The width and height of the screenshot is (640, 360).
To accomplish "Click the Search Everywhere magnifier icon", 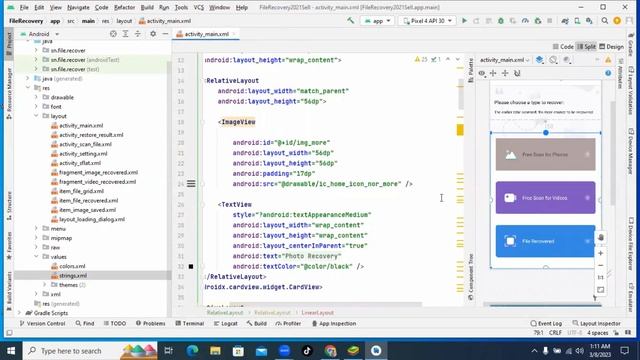I will tap(605, 21).
